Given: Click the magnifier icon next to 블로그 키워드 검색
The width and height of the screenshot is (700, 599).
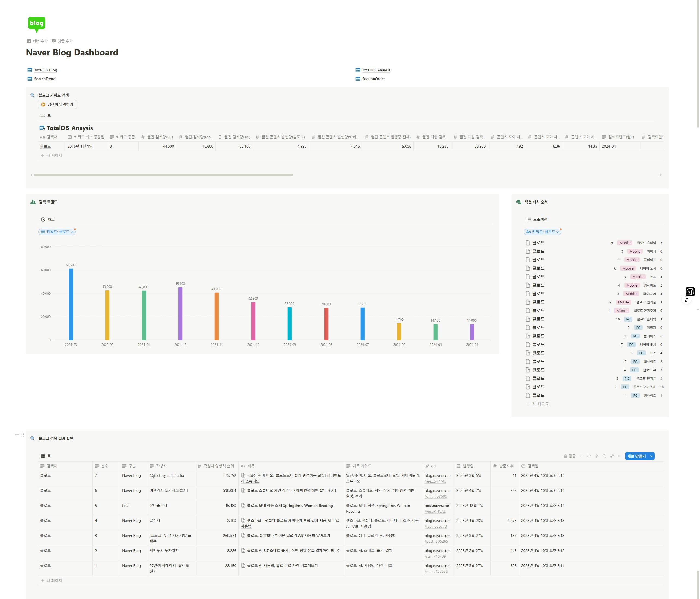Looking at the screenshot, I should [33, 95].
